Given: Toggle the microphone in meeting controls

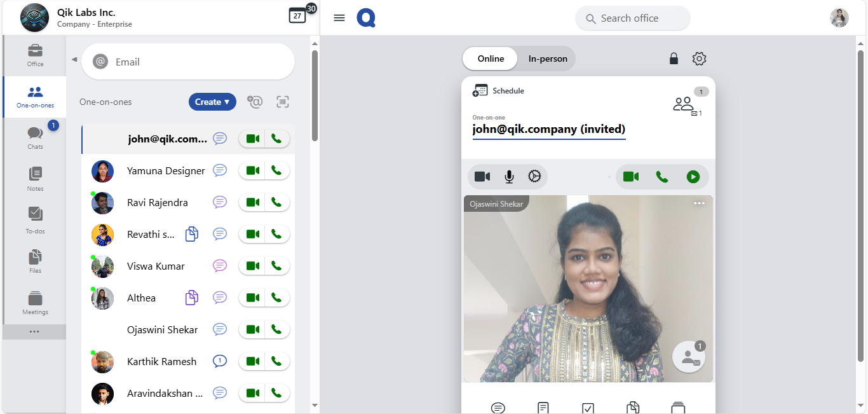Looking at the screenshot, I should click(509, 177).
